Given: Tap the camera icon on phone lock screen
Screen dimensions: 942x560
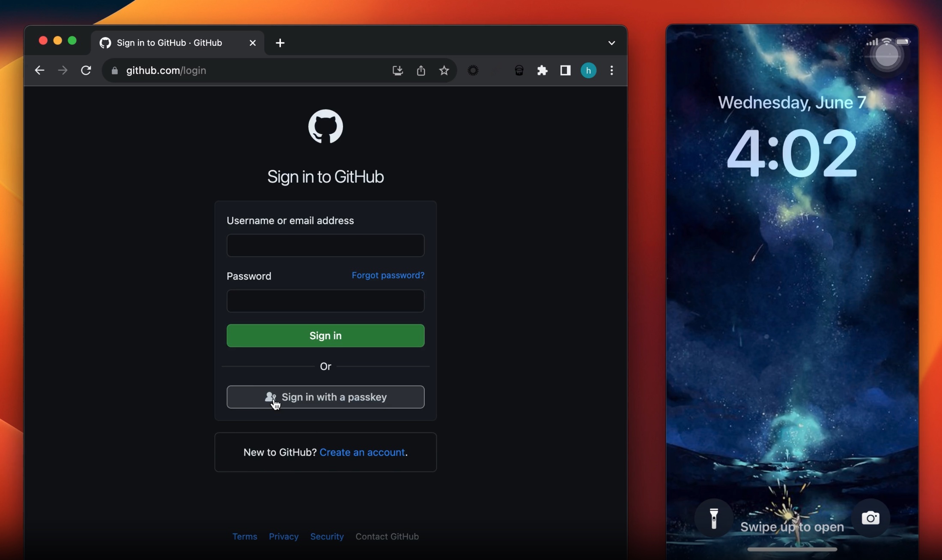Looking at the screenshot, I should (x=870, y=518).
